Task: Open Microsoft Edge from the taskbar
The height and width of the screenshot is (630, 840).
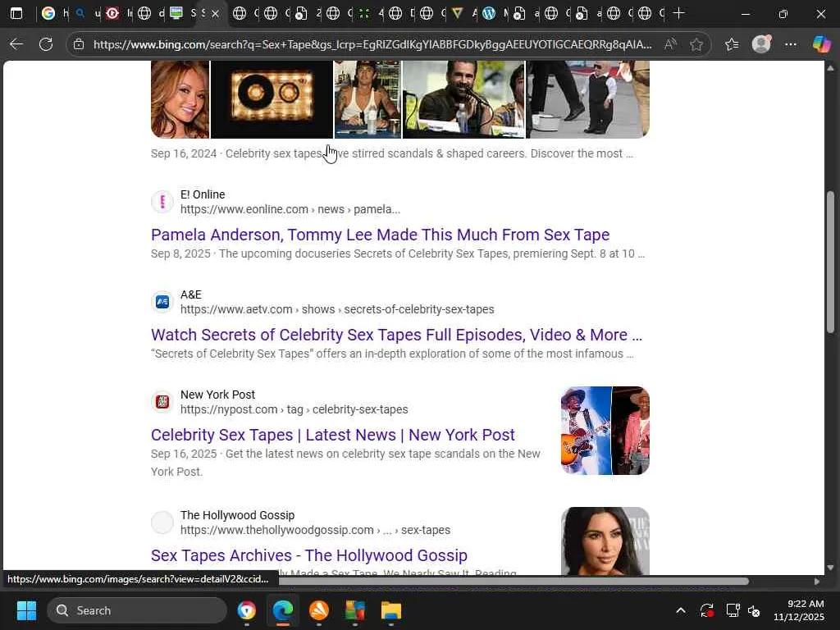Action: click(x=283, y=610)
